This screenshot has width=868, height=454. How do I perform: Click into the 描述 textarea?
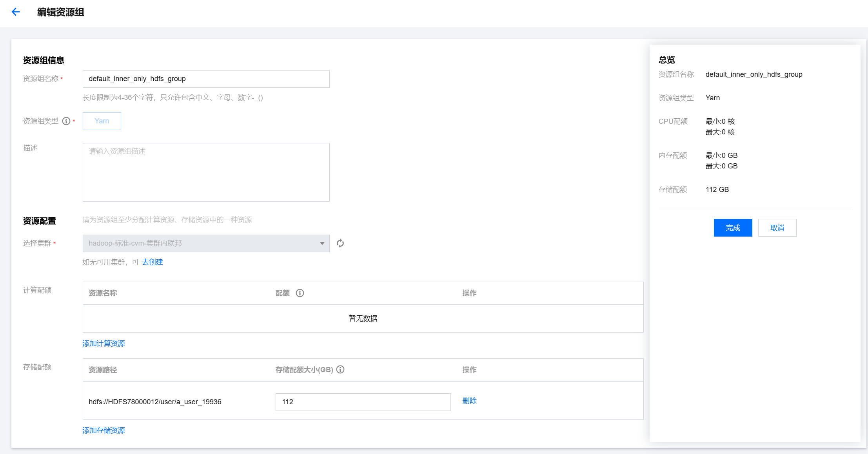pyautogui.click(x=206, y=172)
